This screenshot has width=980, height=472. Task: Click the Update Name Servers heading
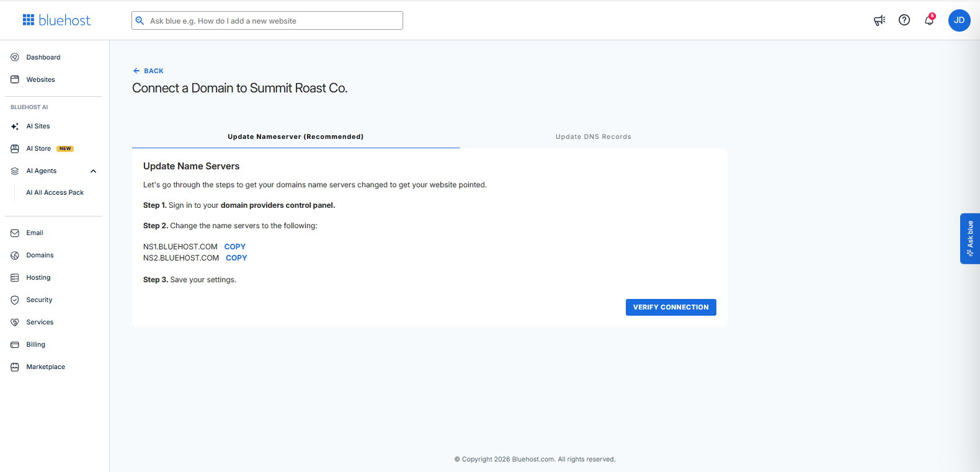pos(191,166)
